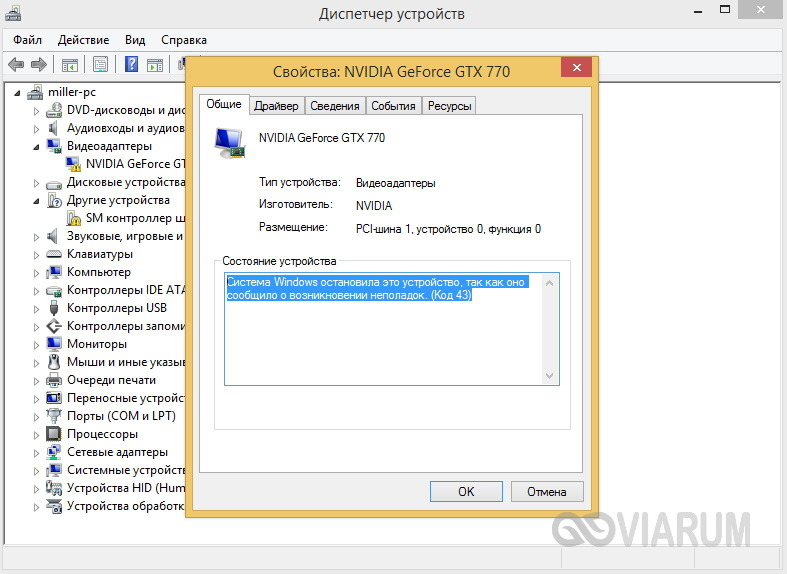Image resolution: width=787 pixels, height=574 pixels.
Task: Click the blue Help question mark icon
Action: tap(132, 64)
